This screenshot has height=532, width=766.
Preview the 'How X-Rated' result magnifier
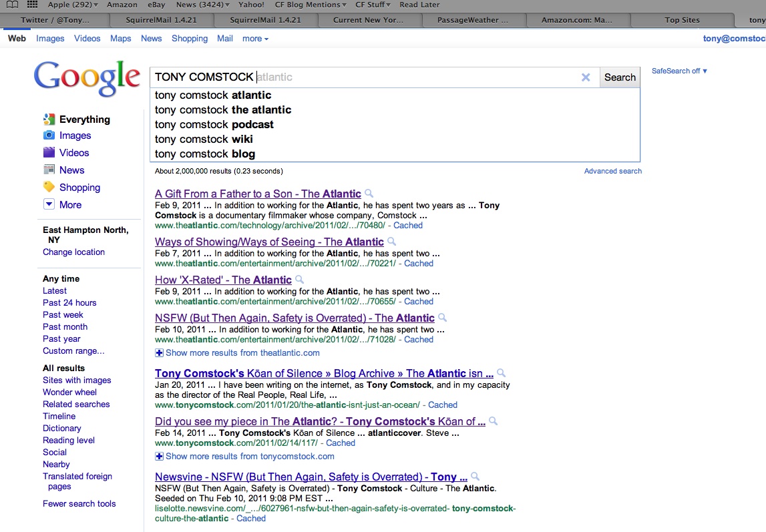click(299, 279)
